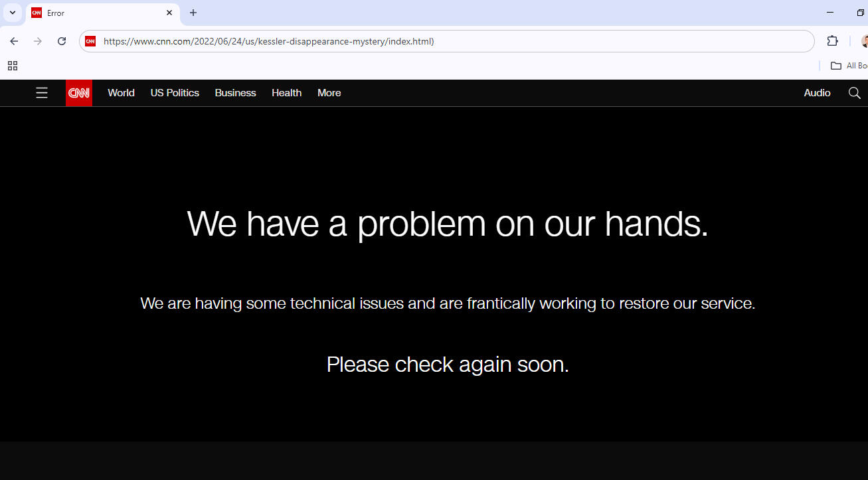Go to the World section

point(121,93)
